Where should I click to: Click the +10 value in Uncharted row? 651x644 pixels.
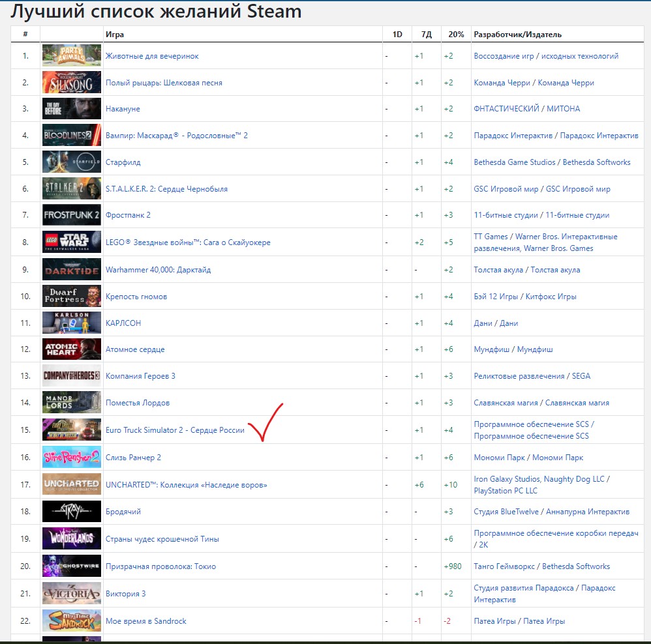(x=451, y=485)
